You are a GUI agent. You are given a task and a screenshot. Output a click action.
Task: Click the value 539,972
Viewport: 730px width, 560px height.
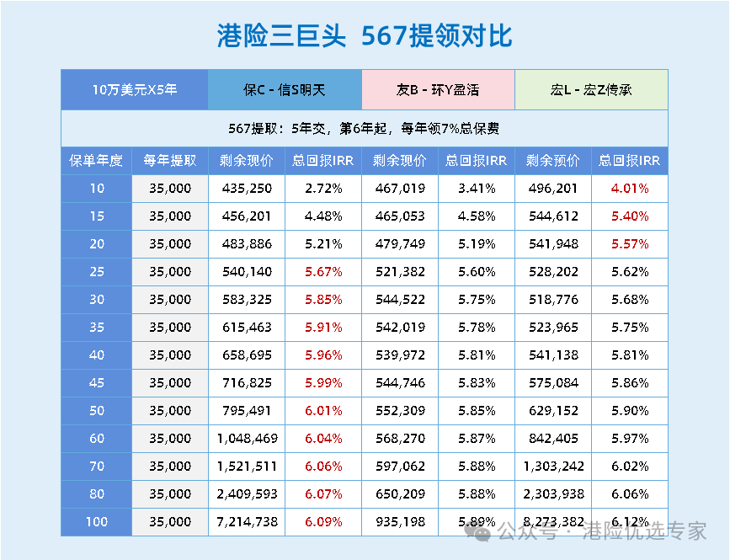click(400, 355)
